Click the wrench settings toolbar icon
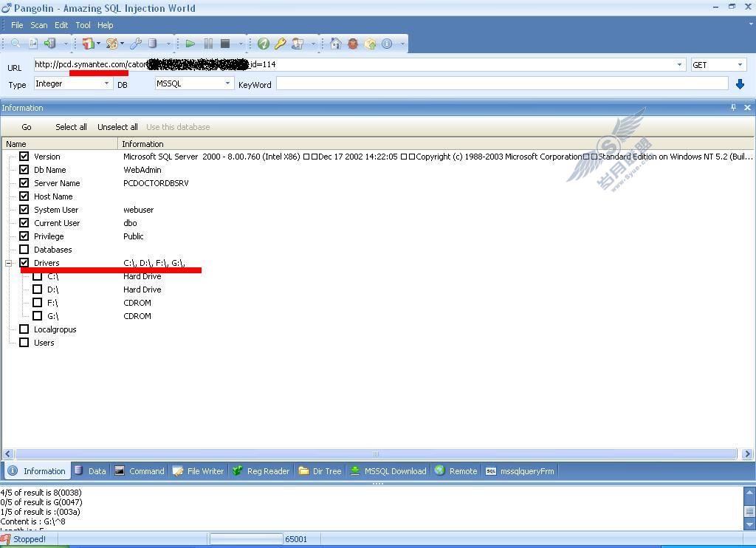 coord(136,44)
